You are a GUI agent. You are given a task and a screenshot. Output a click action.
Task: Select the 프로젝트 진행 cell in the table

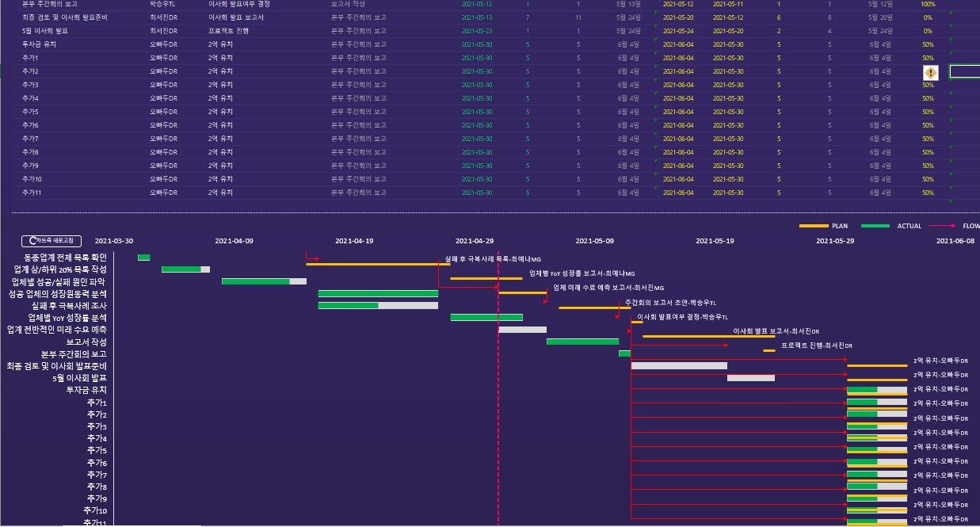coord(228,31)
